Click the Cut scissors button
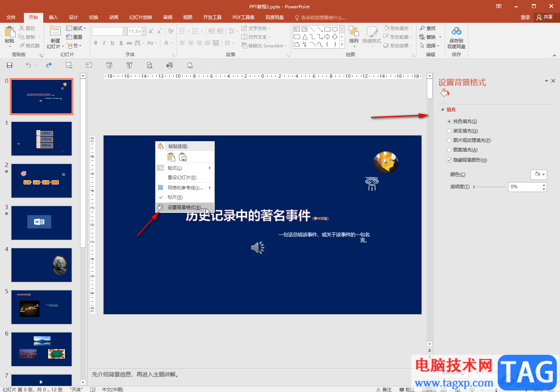The image size is (560, 392). (x=27, y=28)
